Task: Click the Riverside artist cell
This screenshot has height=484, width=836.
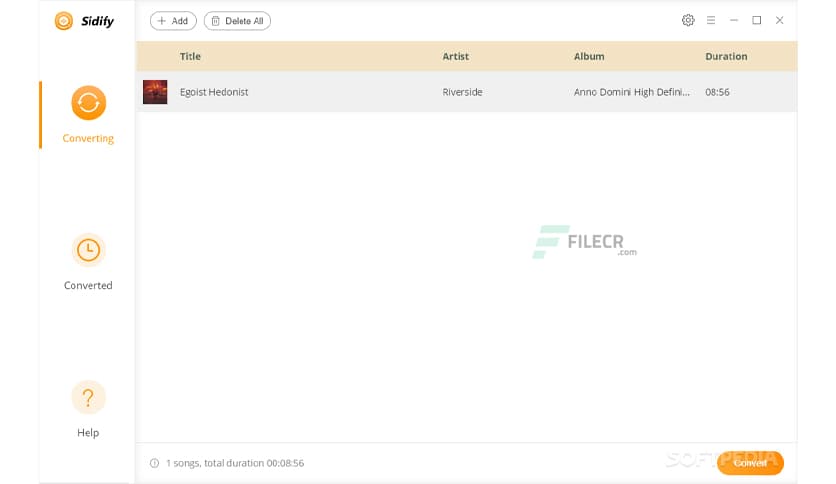Action: click(462, 92)
